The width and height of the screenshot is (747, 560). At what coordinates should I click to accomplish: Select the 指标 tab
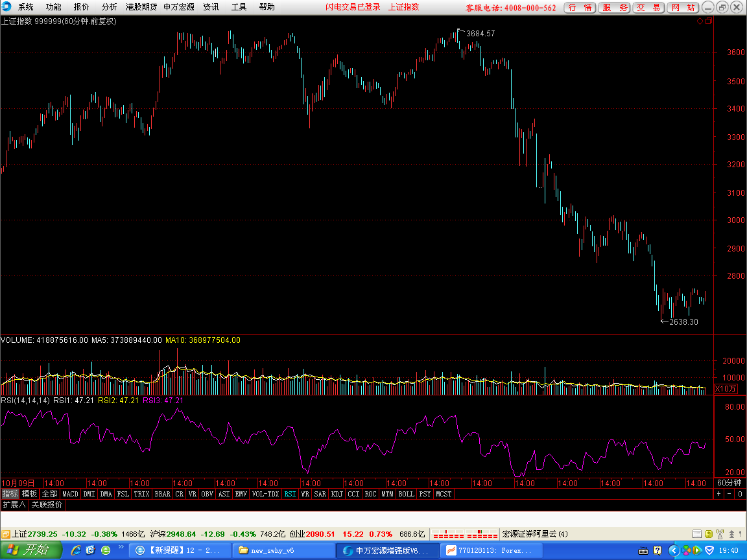pos(10,494)
